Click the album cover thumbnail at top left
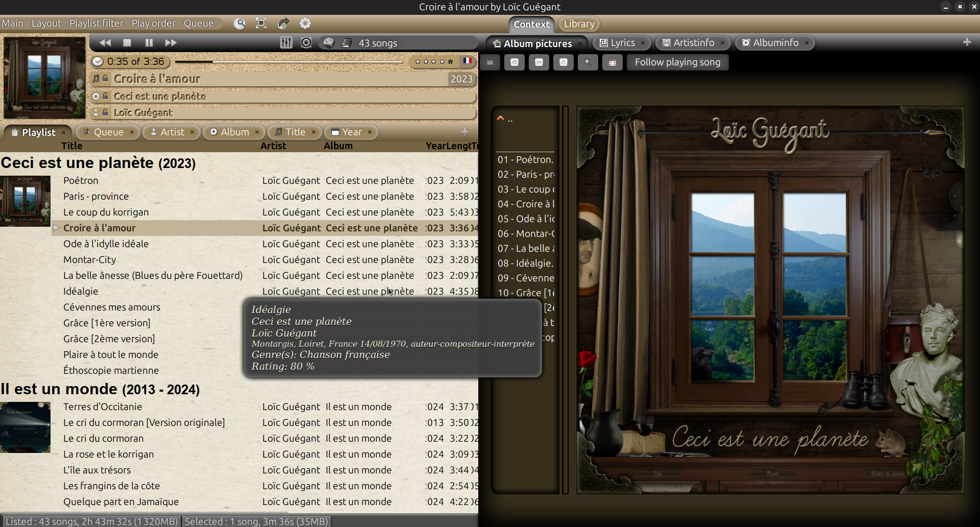The height and width of the screenshot is (527, 980). click(45, 77)
